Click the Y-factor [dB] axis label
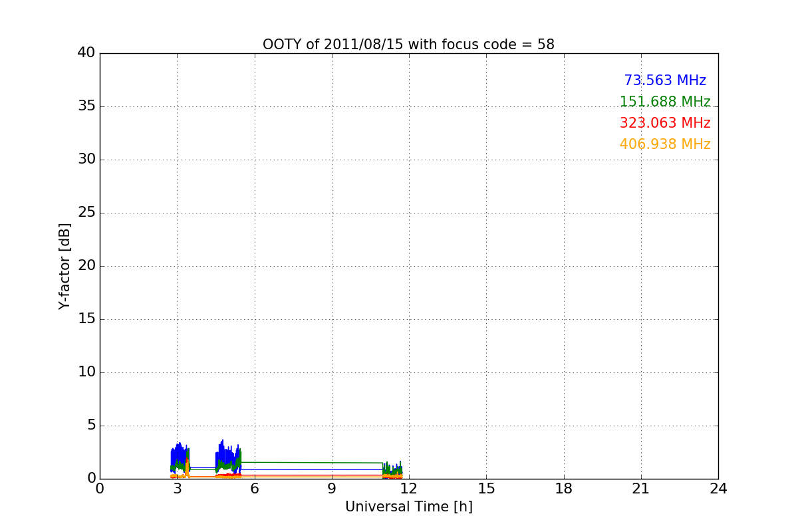Viewport: 798px width, 532px height. point(65,266)
